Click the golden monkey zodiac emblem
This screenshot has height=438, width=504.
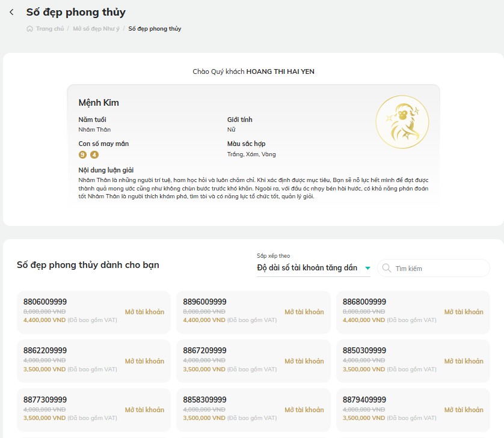click(x=402, y=122)
